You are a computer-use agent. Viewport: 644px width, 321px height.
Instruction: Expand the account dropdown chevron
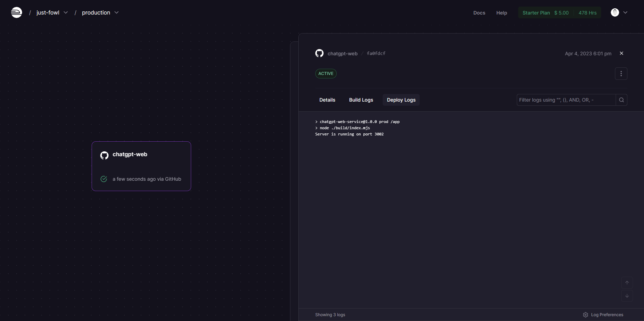625,12
